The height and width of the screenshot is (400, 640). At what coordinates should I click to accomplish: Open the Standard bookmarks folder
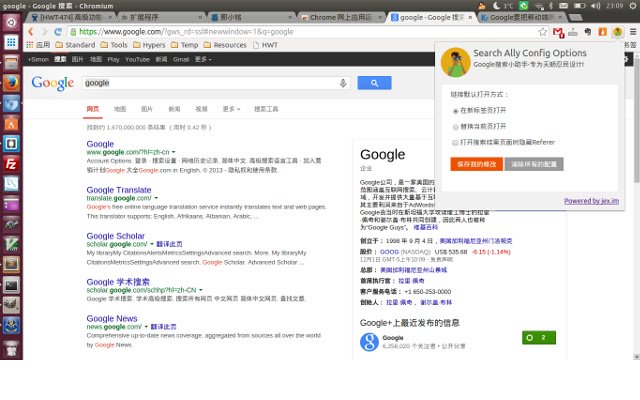coord(75,45)
